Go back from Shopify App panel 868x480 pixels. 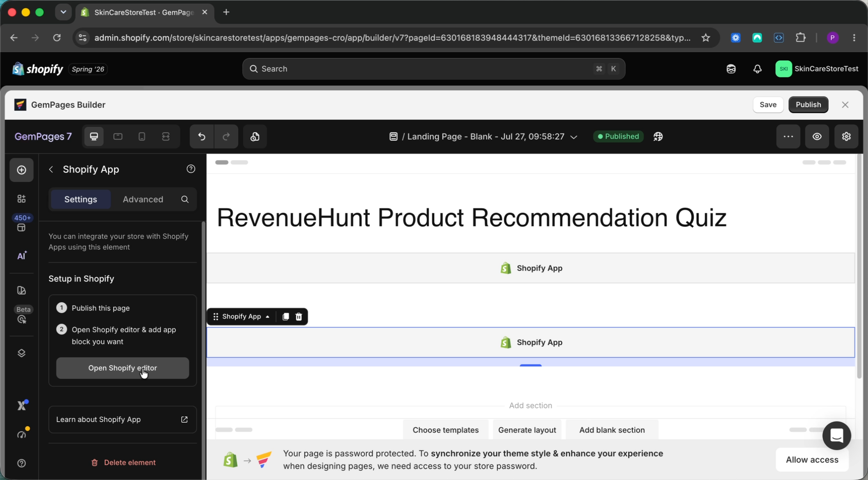point(51,169)
